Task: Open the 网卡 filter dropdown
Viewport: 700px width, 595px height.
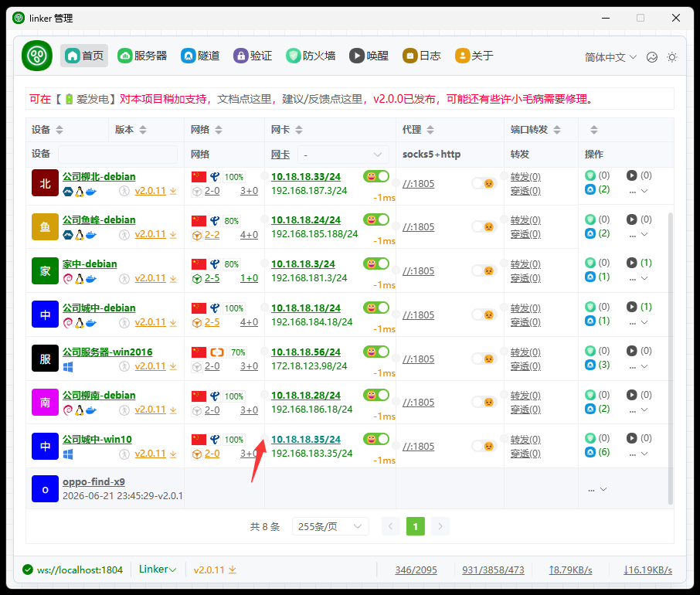Action: [343, 155]
